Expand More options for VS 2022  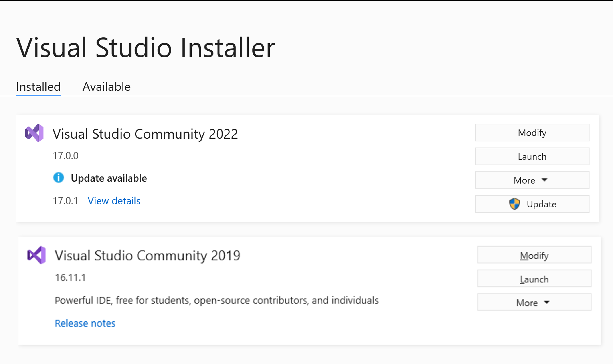(x=532, y=180)
